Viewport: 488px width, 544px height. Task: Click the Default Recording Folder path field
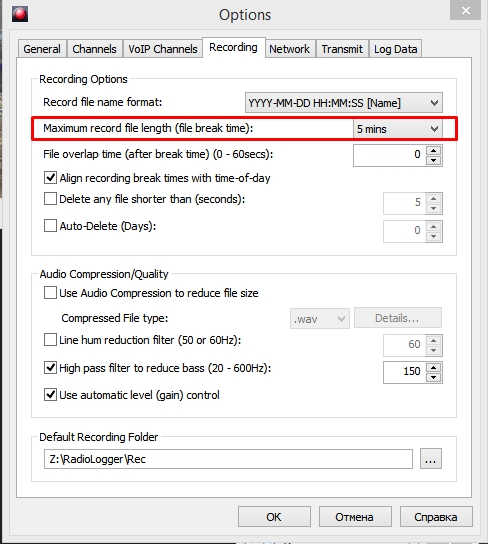(x=228, y=459)
